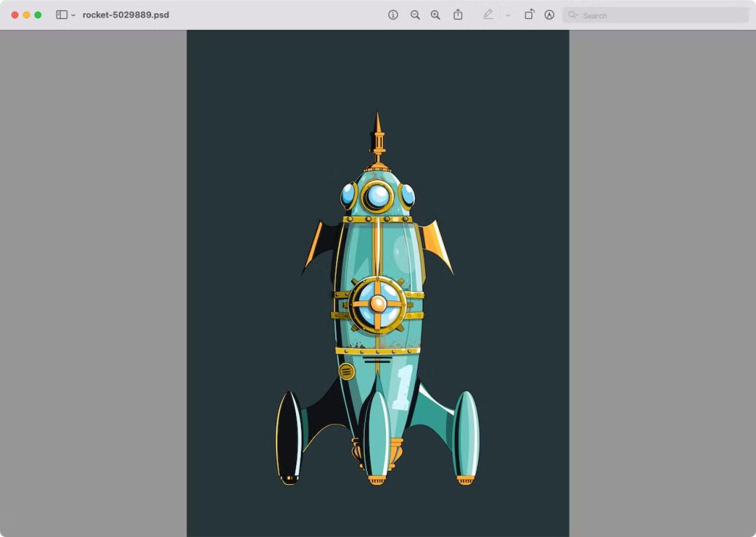Open the Share menu icon

[x=458, y=15]
